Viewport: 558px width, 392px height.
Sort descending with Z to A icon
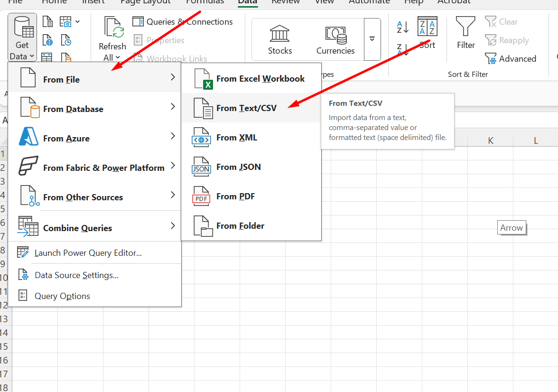(x=403, y=49)
